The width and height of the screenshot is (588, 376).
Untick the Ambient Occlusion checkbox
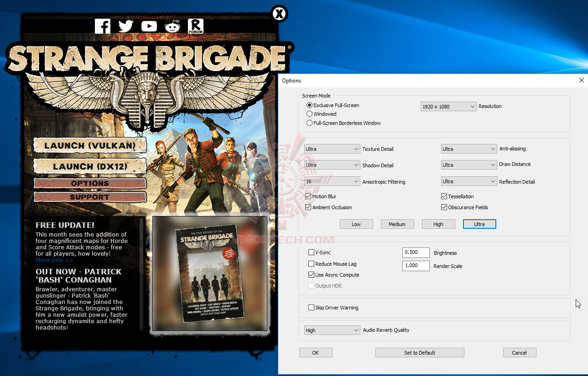[308, 207]
